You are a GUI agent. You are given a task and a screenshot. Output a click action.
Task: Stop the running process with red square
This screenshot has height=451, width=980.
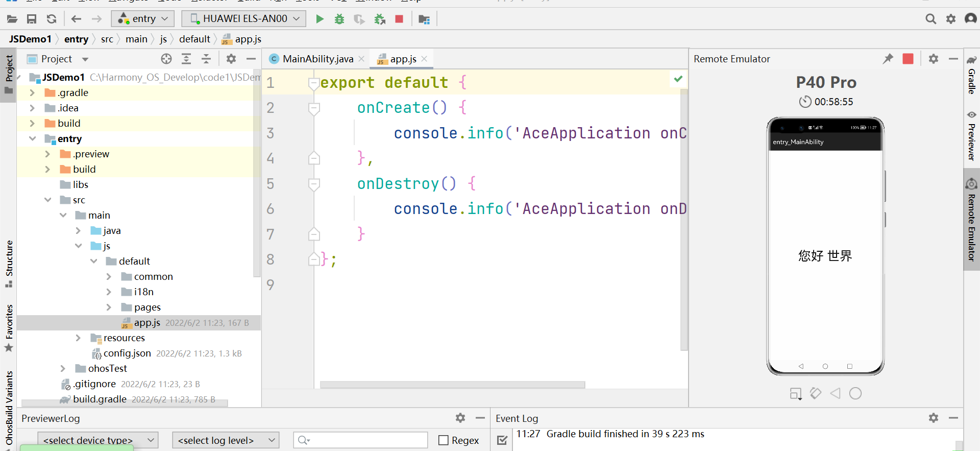coord(399,19)
